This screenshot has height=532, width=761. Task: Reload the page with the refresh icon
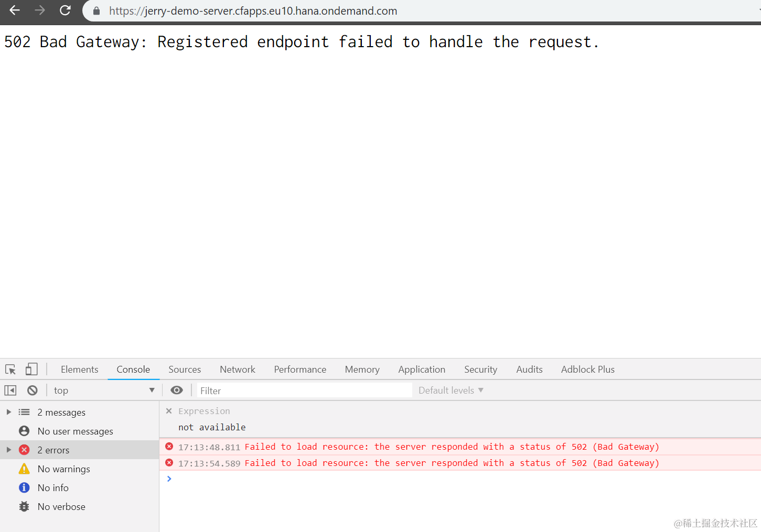65,10
